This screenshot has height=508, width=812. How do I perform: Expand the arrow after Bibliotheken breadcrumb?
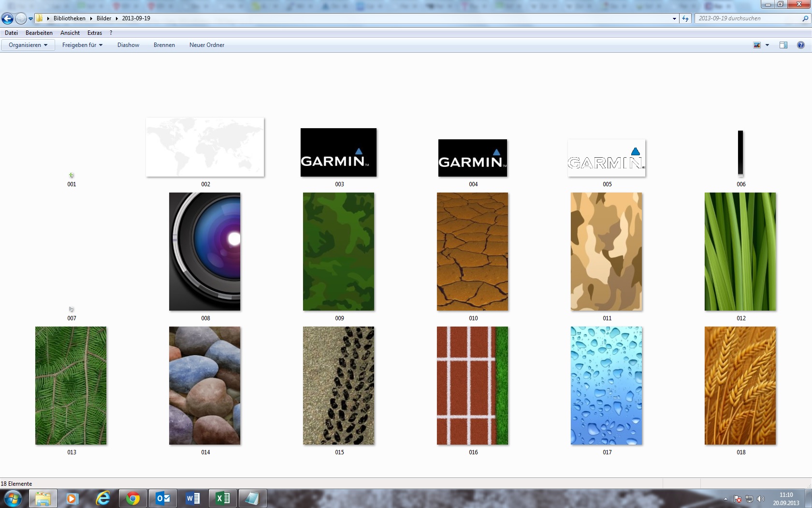[x=91, y=18]
